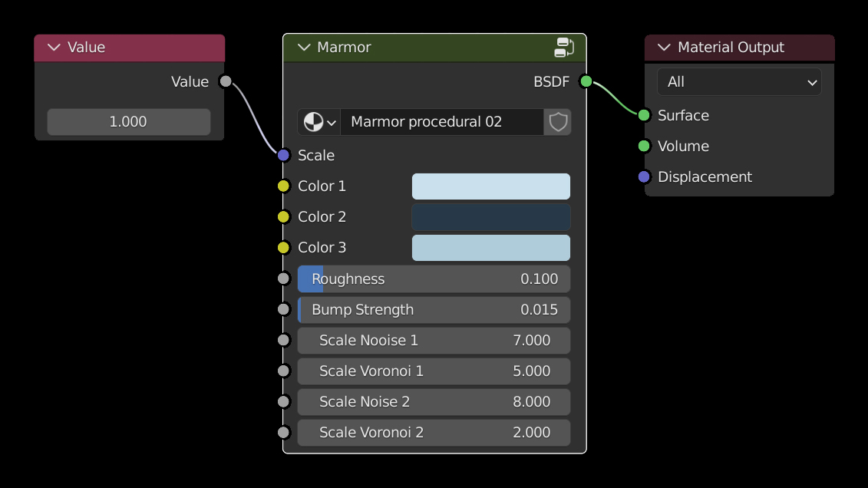Open the node tree browse dropdown

coord(319,122)
